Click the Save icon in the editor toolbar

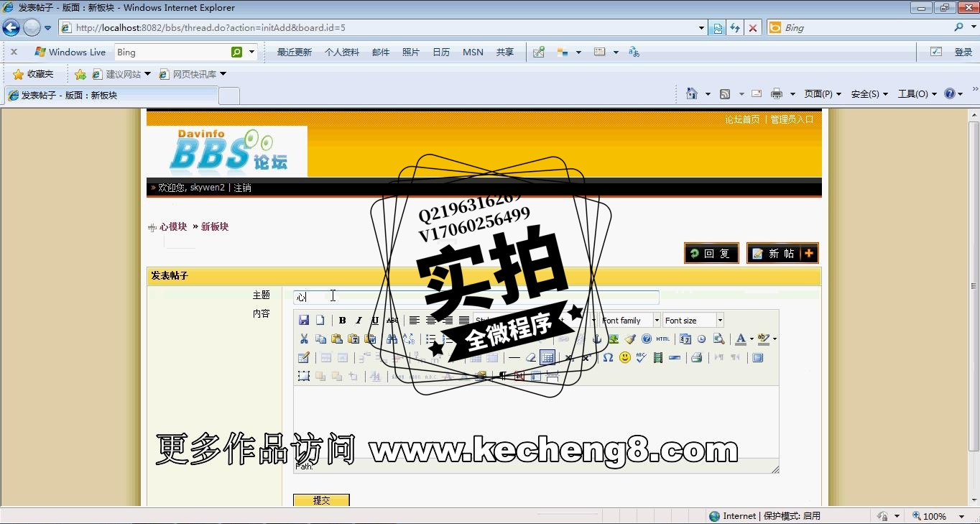(x=304, y=321)
